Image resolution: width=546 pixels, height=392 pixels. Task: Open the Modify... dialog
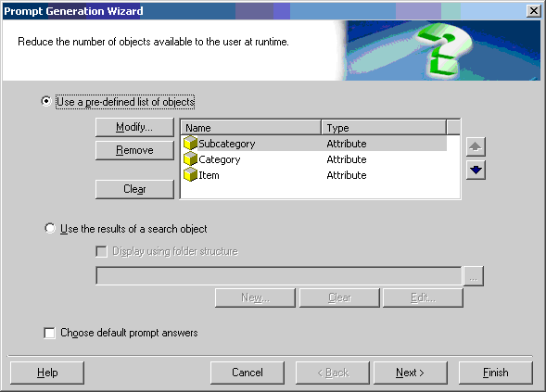pos(134,127)
